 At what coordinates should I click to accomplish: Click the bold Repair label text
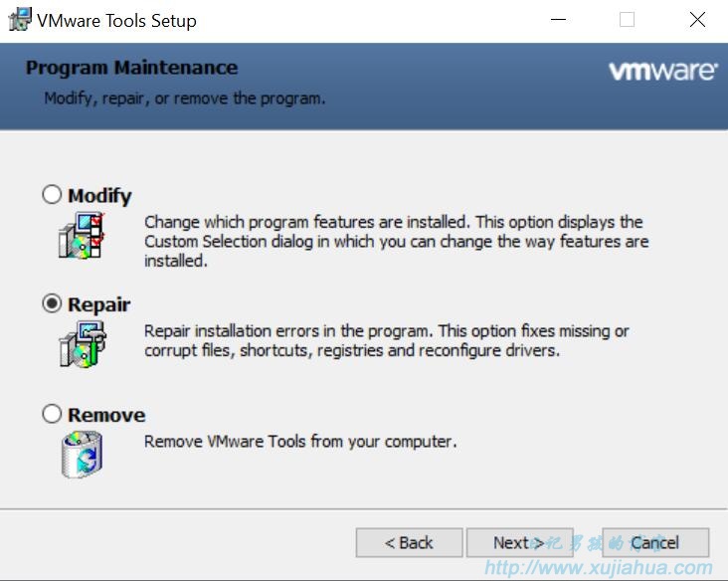(98, 304)
